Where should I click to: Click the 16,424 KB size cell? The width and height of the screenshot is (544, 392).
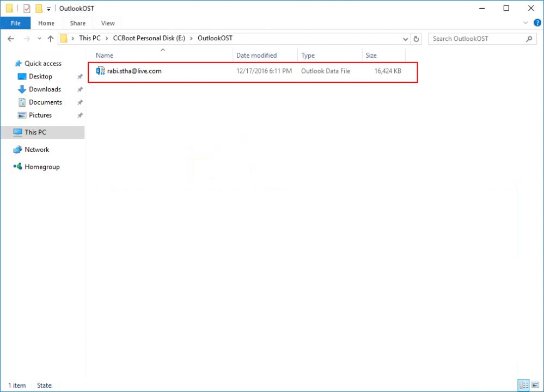tap(388, 71)
